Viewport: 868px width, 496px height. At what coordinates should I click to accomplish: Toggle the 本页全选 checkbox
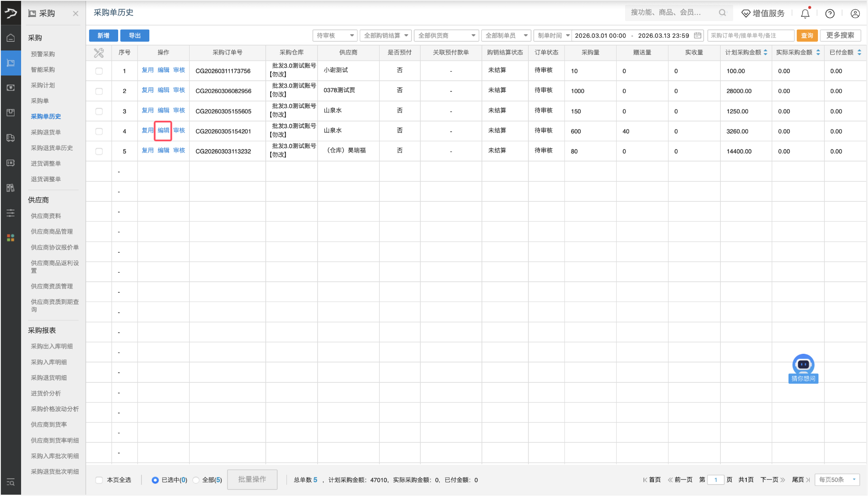tap(99, 480)
